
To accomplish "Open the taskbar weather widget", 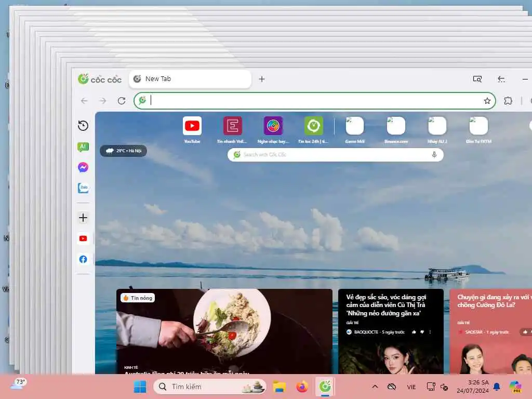I will coord(18,384).
